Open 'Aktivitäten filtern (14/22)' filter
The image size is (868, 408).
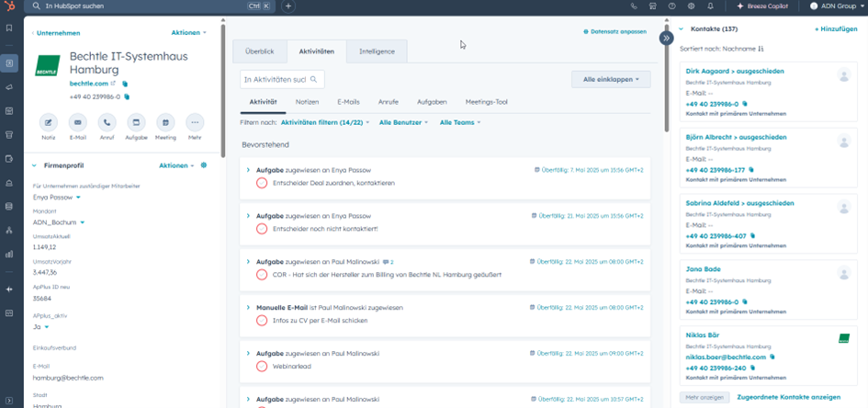tap(325, 122)
